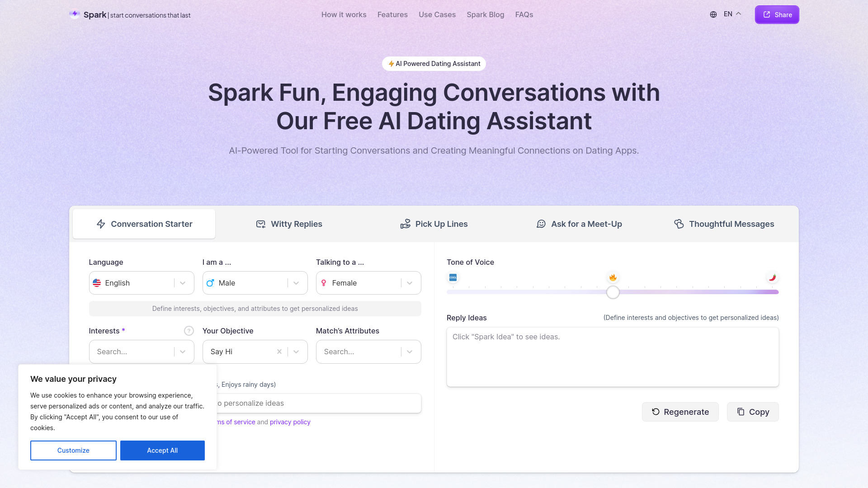Click the privacy policy link

click(x=290, y=422)
